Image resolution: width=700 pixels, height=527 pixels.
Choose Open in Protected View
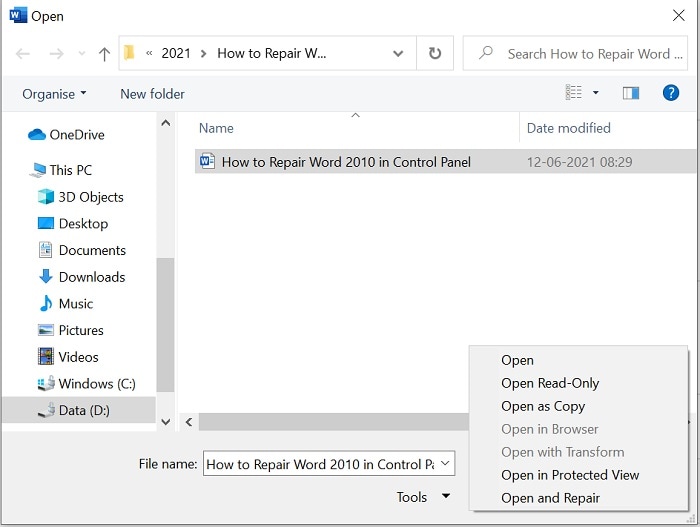pyautogui.click(x=570, y=475)
